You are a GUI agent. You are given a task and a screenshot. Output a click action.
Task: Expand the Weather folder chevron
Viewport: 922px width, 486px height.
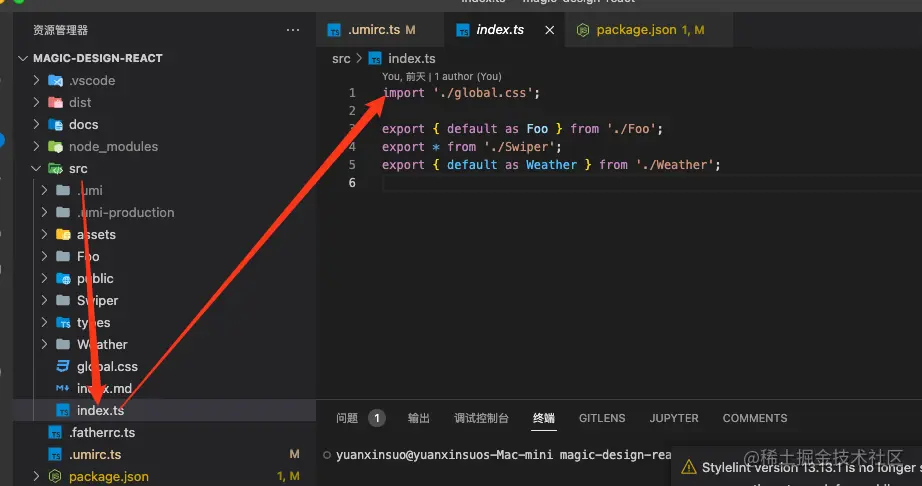point(44,344)
